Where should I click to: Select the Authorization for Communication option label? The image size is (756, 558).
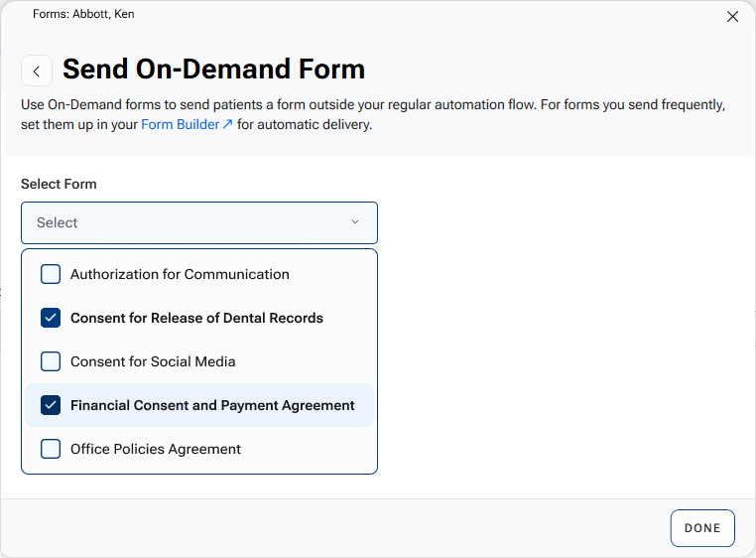click(x=180, y=274)
